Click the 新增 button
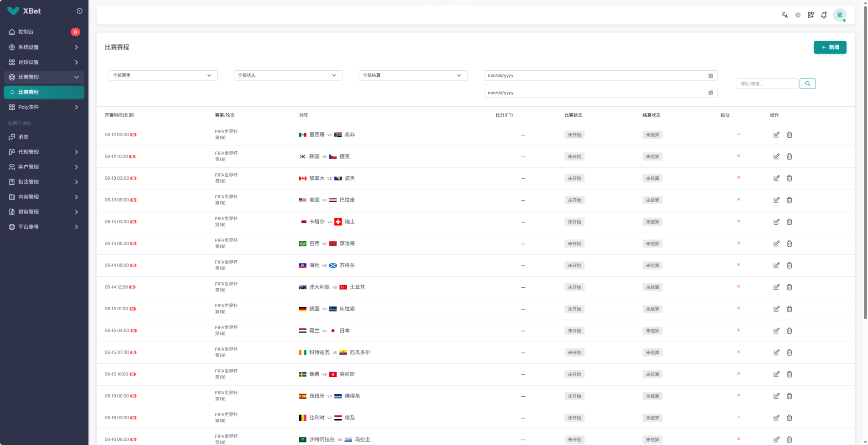Image resolution: width=868 pixels, height=445 pixels. click(x=830, y=47)
